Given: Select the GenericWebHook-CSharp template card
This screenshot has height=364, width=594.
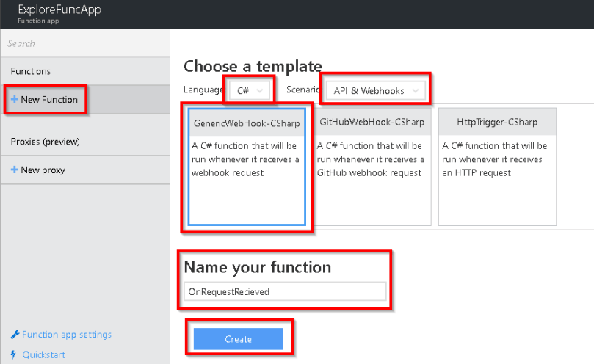Looking at the screenshot, I should pyautogui.click(x=247, y=167).
